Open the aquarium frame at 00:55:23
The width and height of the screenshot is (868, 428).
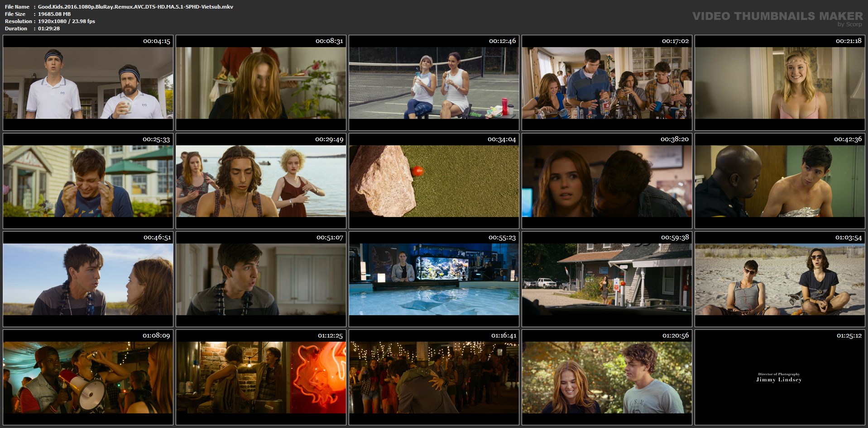click(x=434, y=279)
